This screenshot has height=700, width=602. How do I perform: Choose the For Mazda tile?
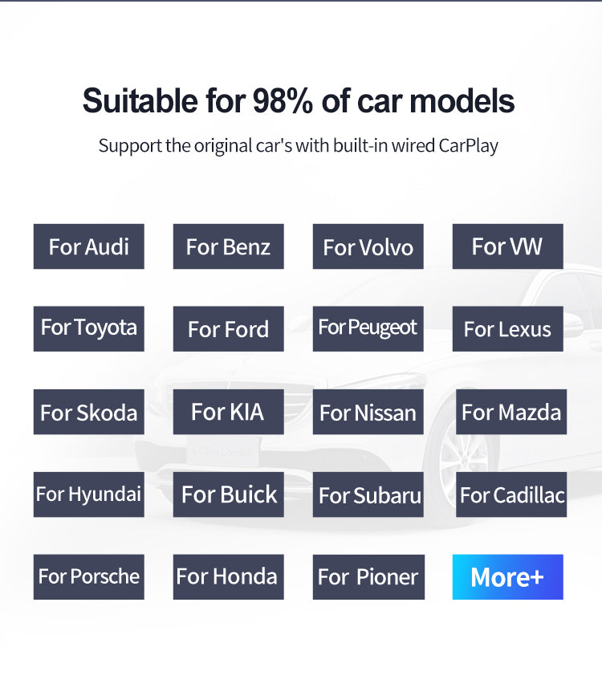coord(510,412)
